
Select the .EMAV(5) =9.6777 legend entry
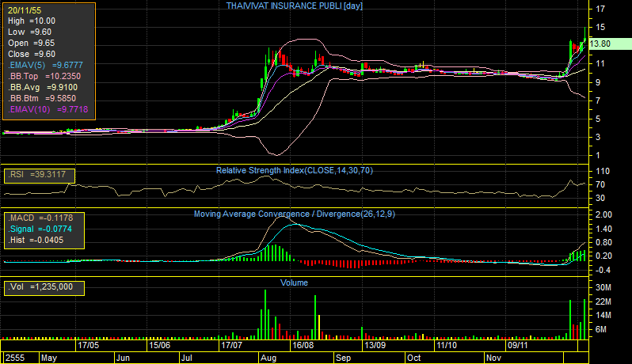pyautogui.click(x=45, y=65)
